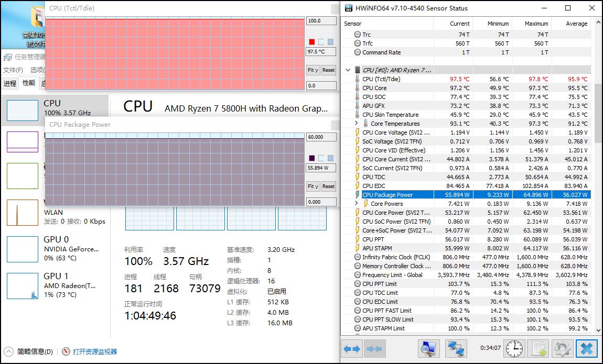Open the 打开资源监视器 link
The height and width of the screenshot is (364, 603).
(95, 351)
